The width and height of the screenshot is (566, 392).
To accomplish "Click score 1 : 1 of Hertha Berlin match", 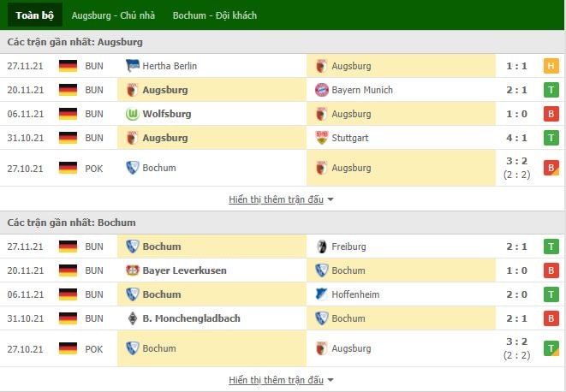I will tap(516, 66).
